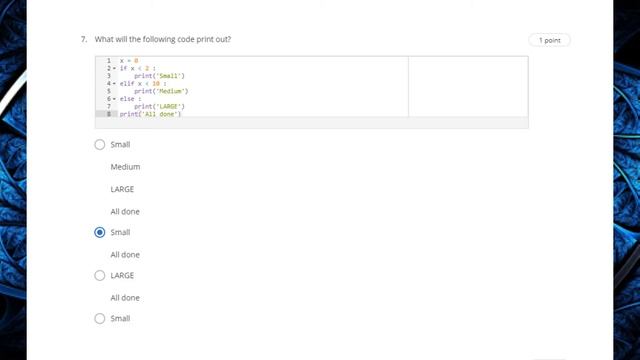Click the question number '7.'
Image resolution: width=640 pixels, height=360 pixels.
84,39
